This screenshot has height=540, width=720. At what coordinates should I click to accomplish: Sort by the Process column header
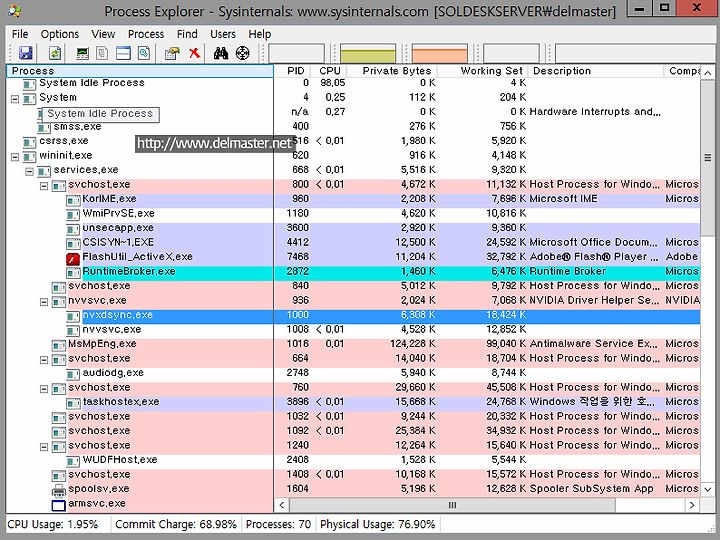point(140,71)
